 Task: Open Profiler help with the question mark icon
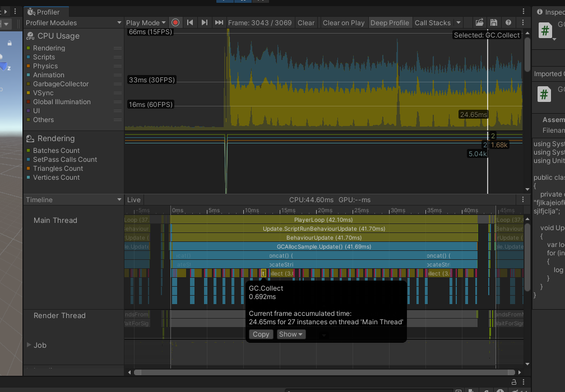508,22
